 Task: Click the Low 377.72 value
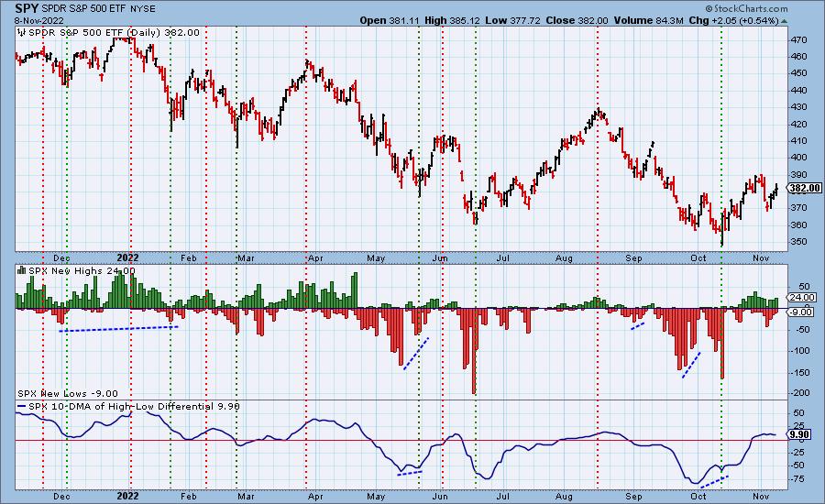511,20
